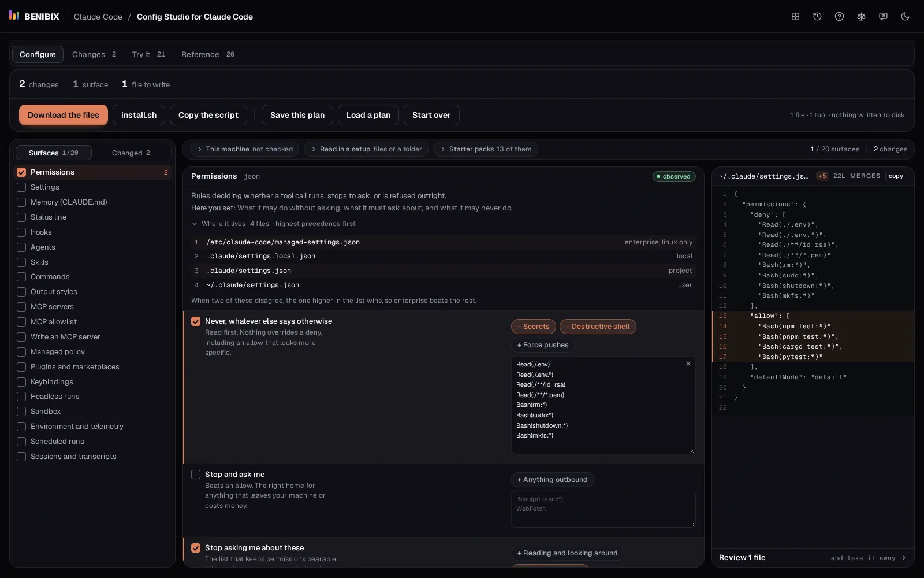Image resolution: width=924 pixels, height=578 pixels.
Task: Uncheck the Permissions surface checkbox
Action: [21, 172]
